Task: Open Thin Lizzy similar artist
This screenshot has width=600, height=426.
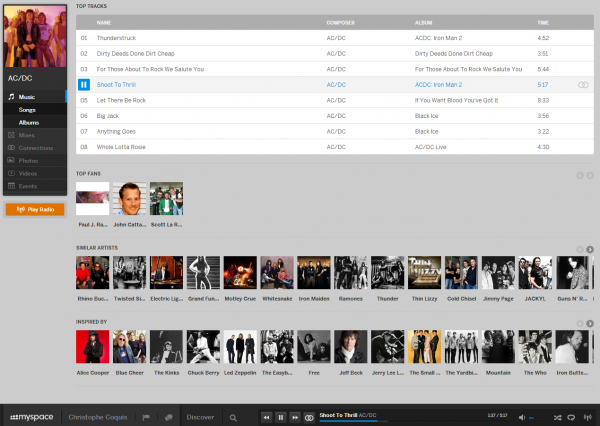Action: coord(424,273)
